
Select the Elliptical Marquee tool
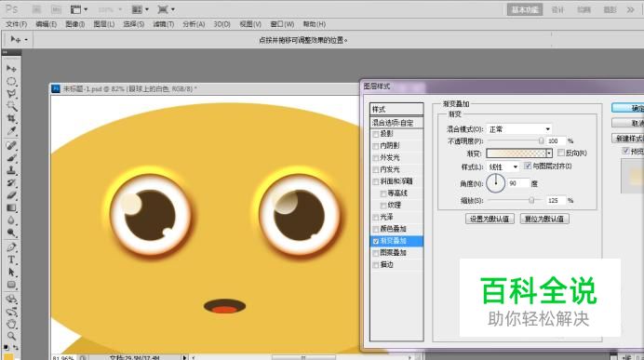click(11, 81)
